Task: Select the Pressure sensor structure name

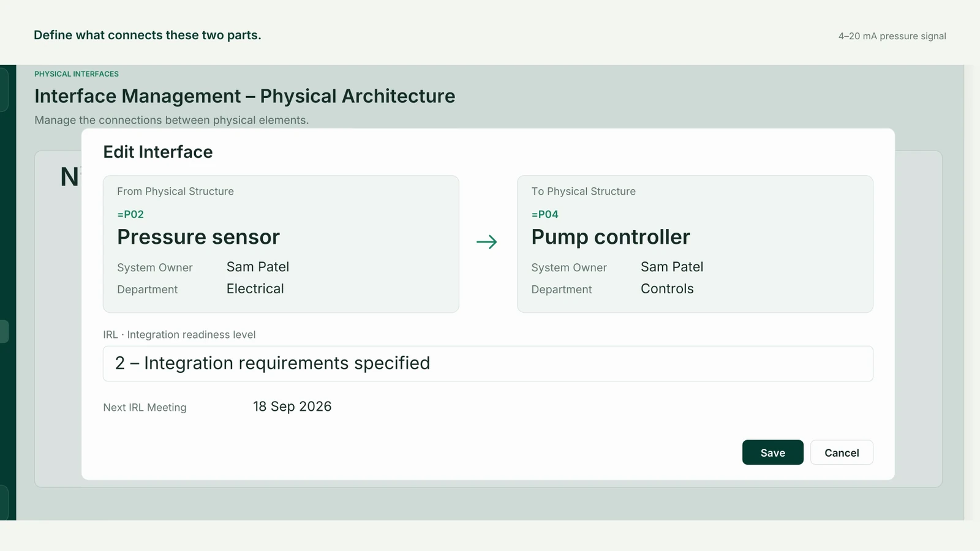Action: pyautogui.click(x=198, y=237)
